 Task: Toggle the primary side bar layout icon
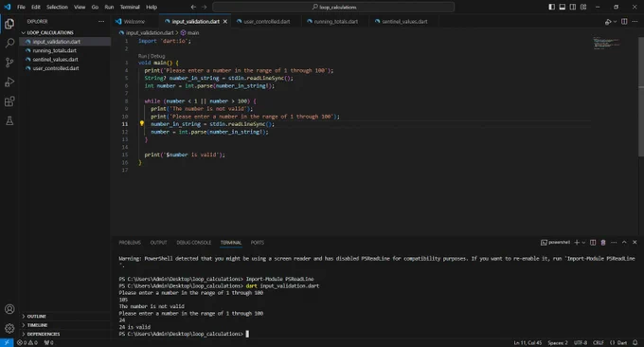pos(551,7)
